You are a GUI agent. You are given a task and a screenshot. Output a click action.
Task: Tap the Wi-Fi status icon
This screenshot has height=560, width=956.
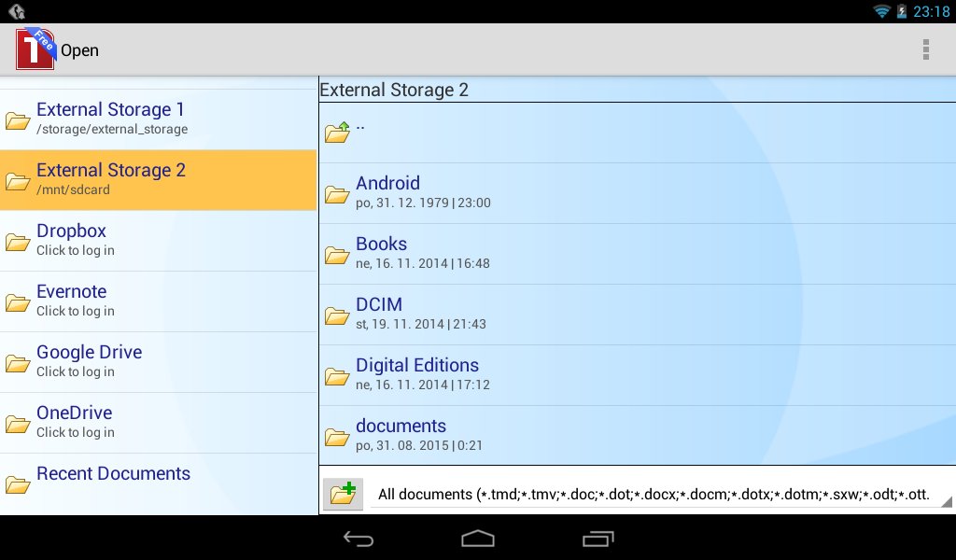(881, 11)
